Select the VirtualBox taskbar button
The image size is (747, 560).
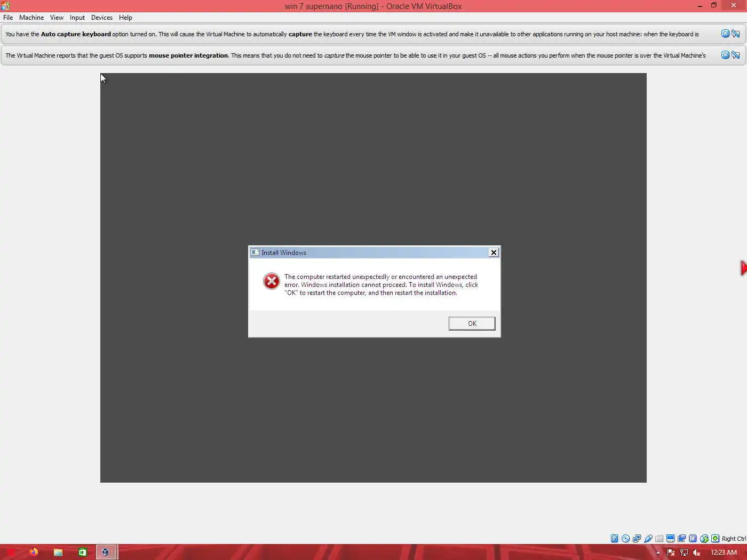pos(106,552)
